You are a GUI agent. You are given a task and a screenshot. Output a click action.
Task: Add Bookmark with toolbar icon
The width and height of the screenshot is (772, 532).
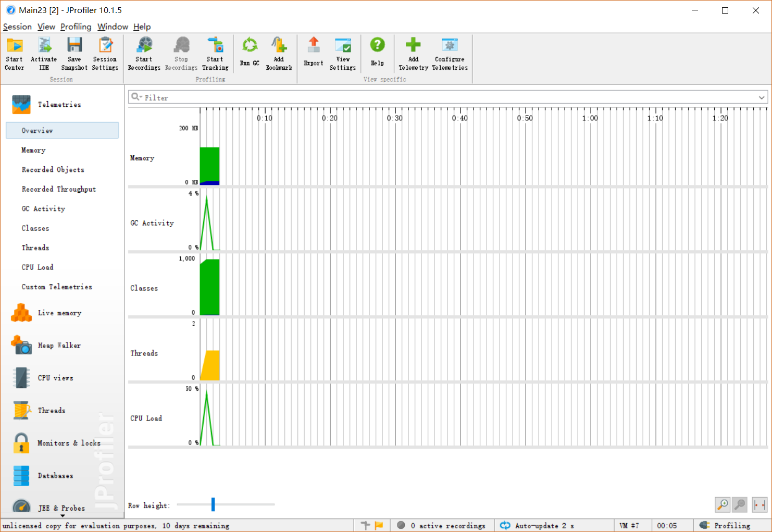pyautogui.click(x=279, y=54)
